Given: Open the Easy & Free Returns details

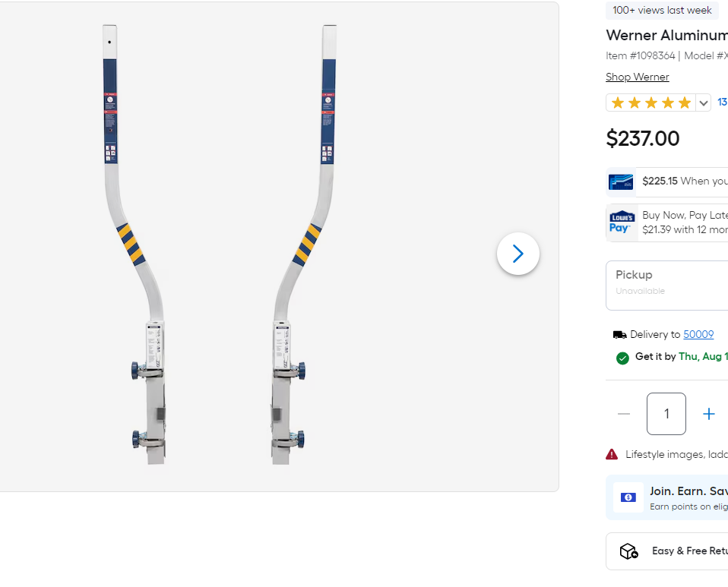Looking at the screenshot, I should click(x=688, y=551).
